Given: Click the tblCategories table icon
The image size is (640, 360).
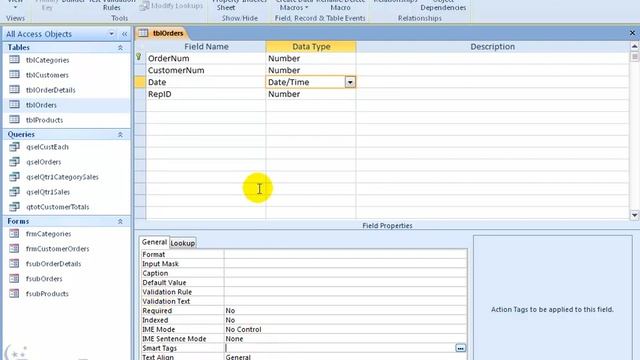Looking at the screenshot, I should coord(14,60).
